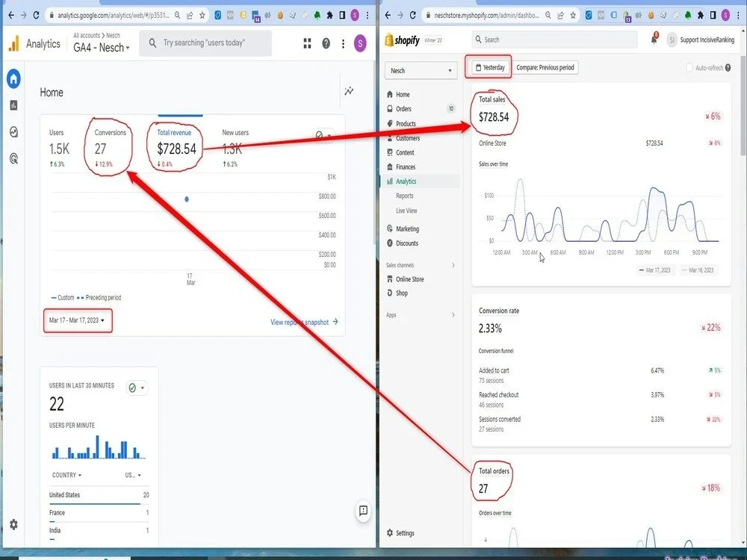Image resolution: width=747 pixels, height=560 pixels.
Task: Click Mar 17, 2023 chart legend chip
Action: pyautogui.click(x=656, y=270)
